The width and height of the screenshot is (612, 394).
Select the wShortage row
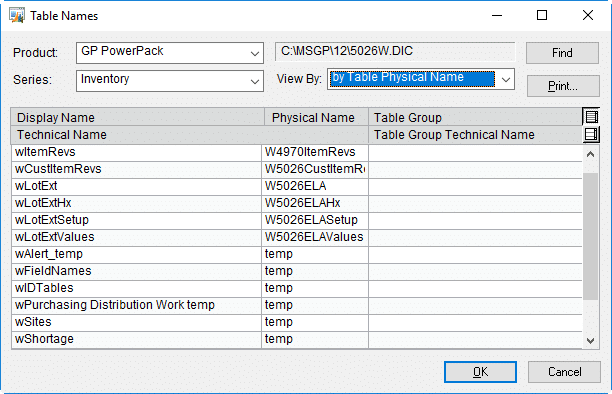click(x=297, y=339)
